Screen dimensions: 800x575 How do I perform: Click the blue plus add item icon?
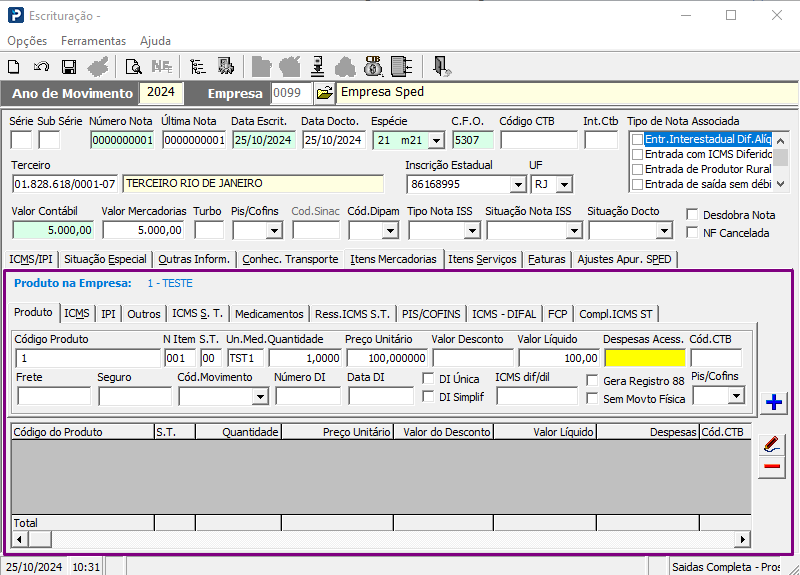(772, 402)
